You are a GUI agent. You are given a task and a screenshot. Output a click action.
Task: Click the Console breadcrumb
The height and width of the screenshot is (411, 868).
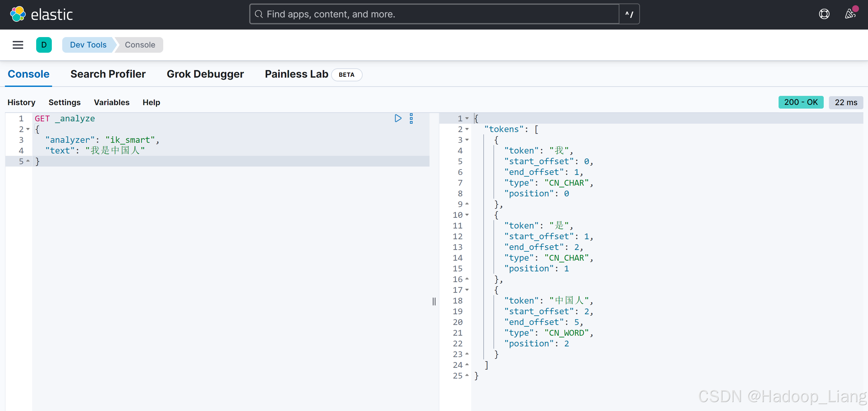(140, 45)
